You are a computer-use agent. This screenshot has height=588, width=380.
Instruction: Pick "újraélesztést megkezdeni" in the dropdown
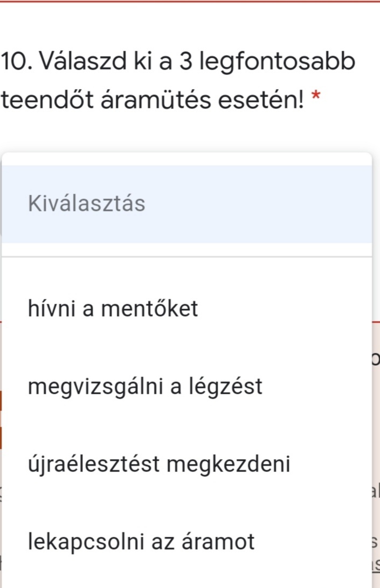tap(159, 464)
